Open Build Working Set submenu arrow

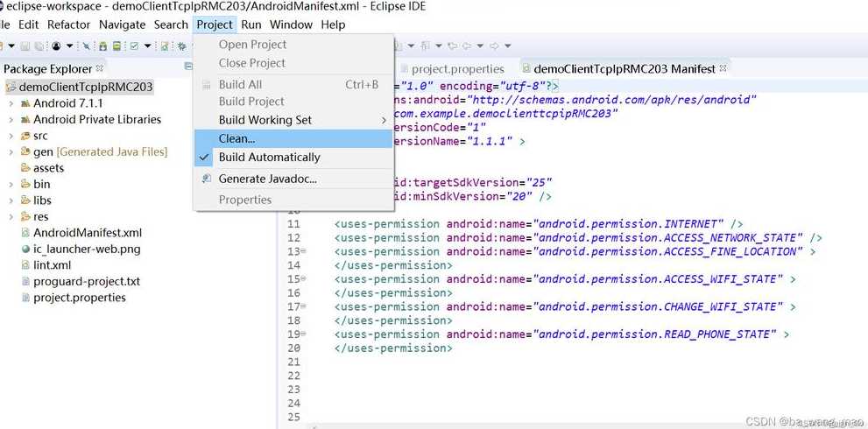pyautogui.click(x=384, y=120)
